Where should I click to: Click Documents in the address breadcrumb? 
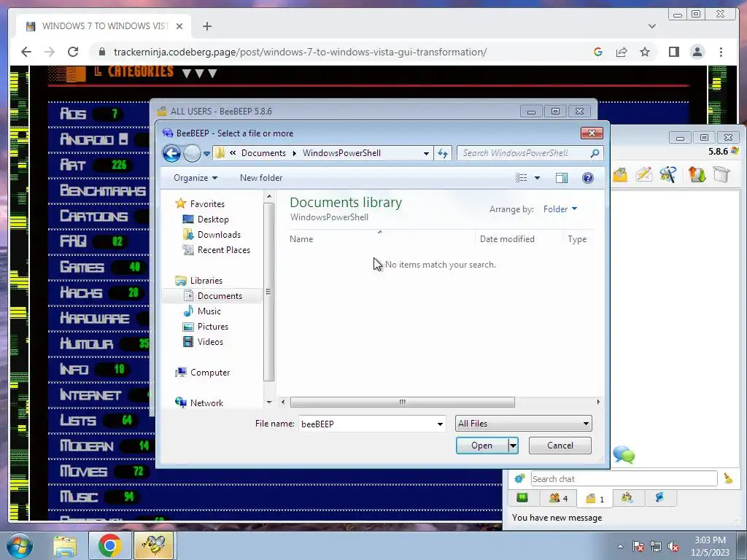coord(263,153)
